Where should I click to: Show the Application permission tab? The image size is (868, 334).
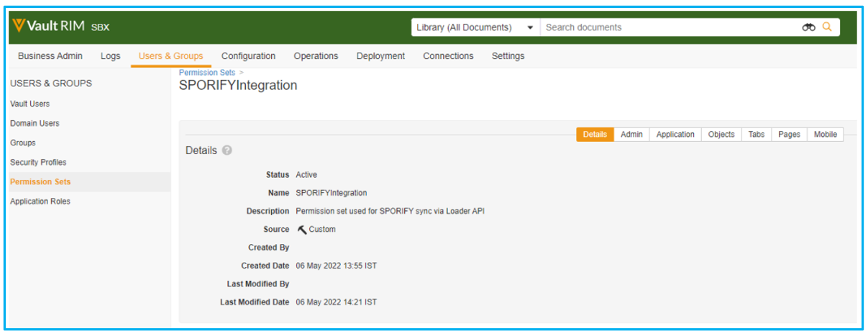click(x=675, y=135)
